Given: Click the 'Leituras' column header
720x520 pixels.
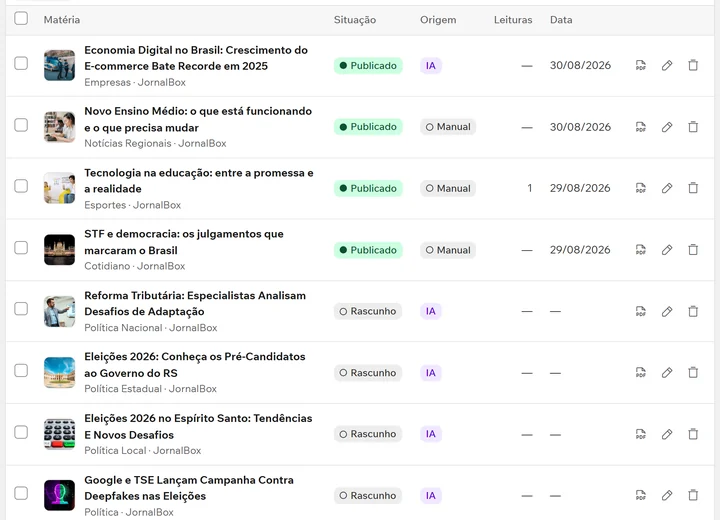Looking at the screenshot, I should click(x=513, y=20).
